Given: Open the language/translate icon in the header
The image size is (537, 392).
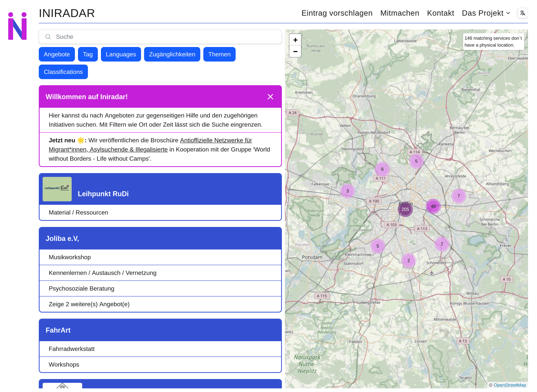Looking at the screenshot, I should (x=523, y=13).
